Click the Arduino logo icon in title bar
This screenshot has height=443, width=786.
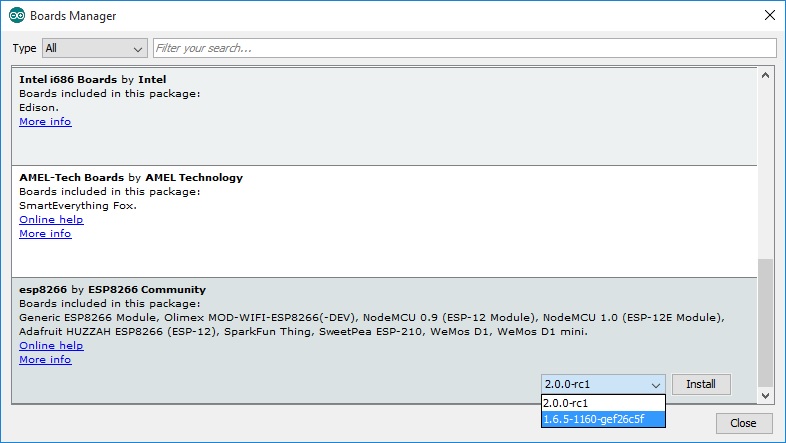pos(17,16)
